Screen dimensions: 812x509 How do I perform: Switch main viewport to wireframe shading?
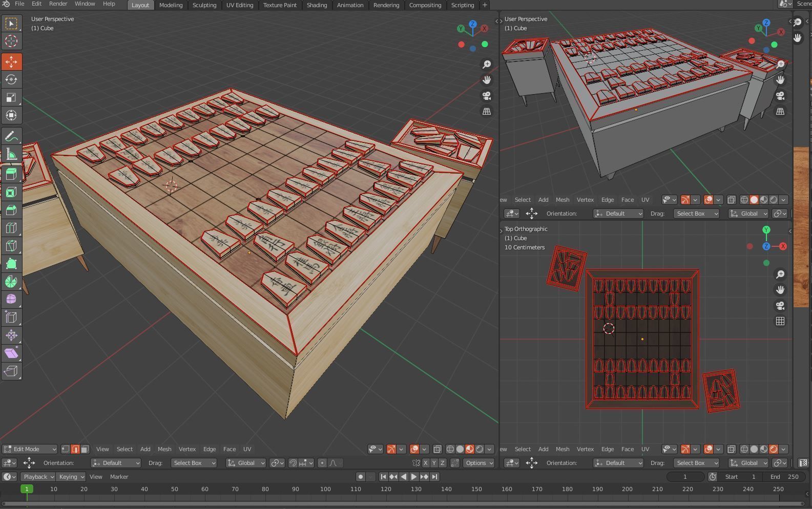click(x=450, y=449)
